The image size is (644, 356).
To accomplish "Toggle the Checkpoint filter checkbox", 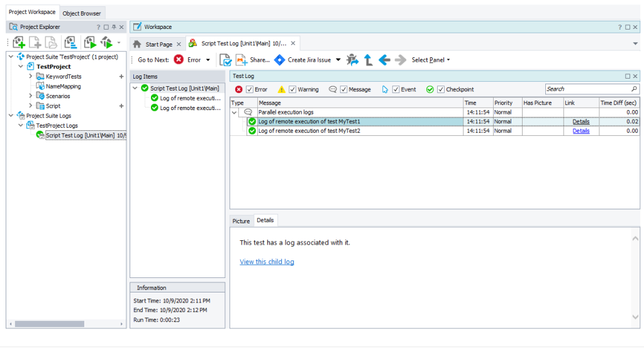I will click(441, 89).
